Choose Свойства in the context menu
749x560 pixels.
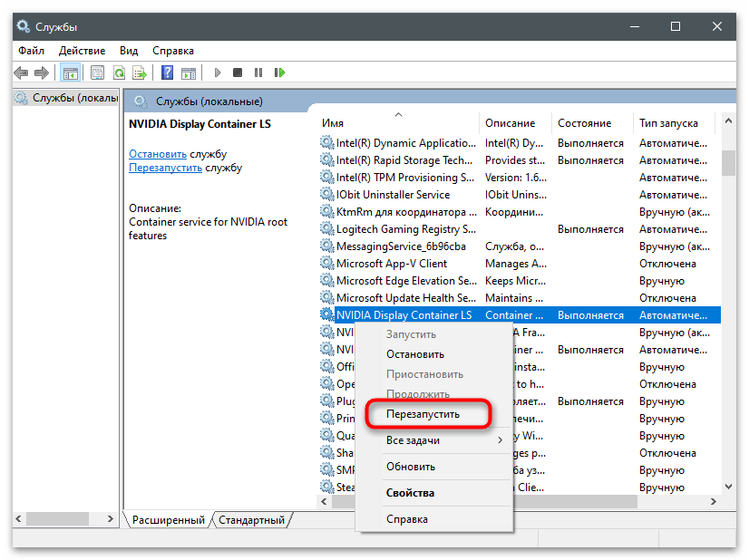[411, 493]
